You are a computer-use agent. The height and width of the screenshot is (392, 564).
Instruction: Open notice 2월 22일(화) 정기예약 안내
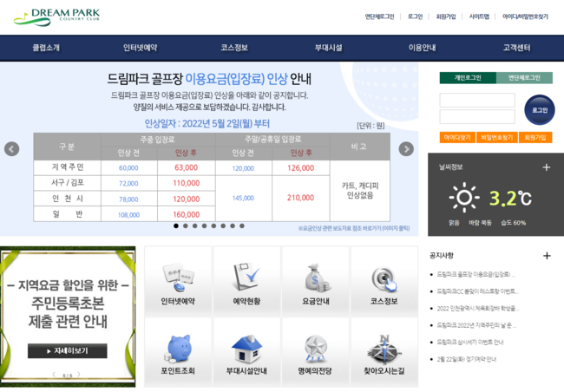click(x=467, y=359)
